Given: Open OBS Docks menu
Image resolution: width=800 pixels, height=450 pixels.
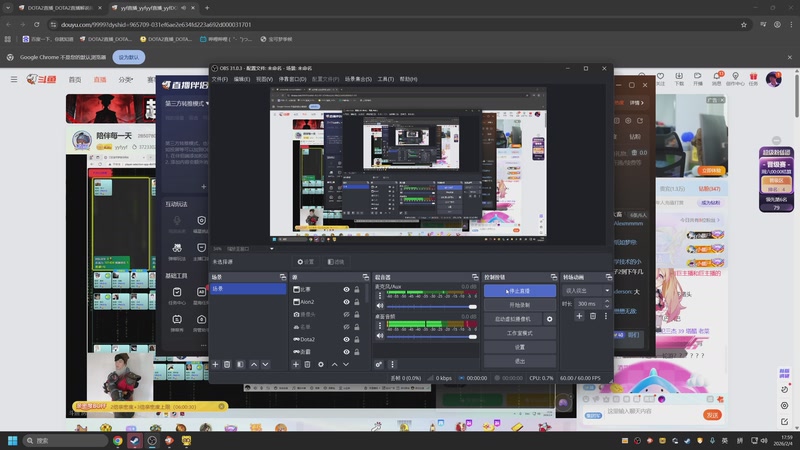Looking at the screenshot, I should (x=292, y=79).
